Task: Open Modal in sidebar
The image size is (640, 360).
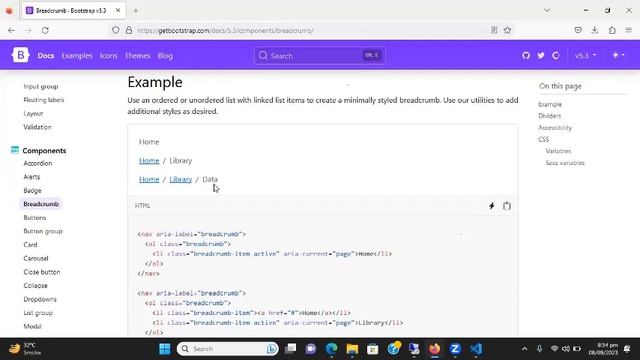Action: tap(32, 327)
